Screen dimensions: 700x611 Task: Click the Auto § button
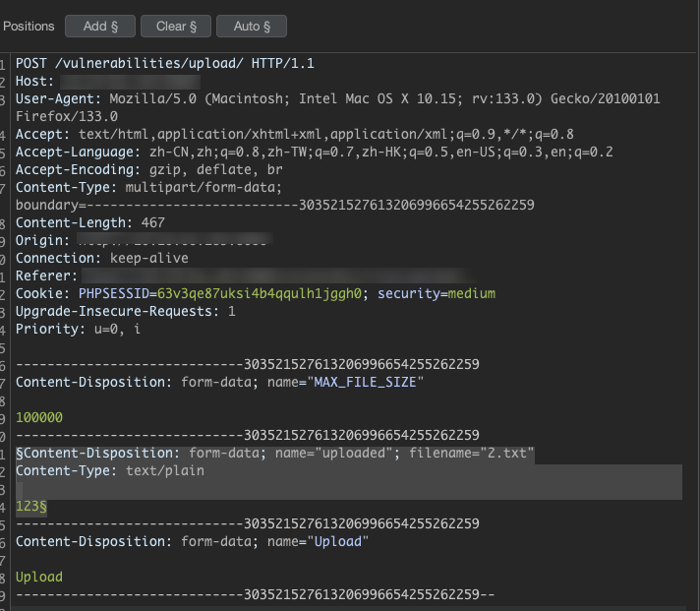[252, 26]
